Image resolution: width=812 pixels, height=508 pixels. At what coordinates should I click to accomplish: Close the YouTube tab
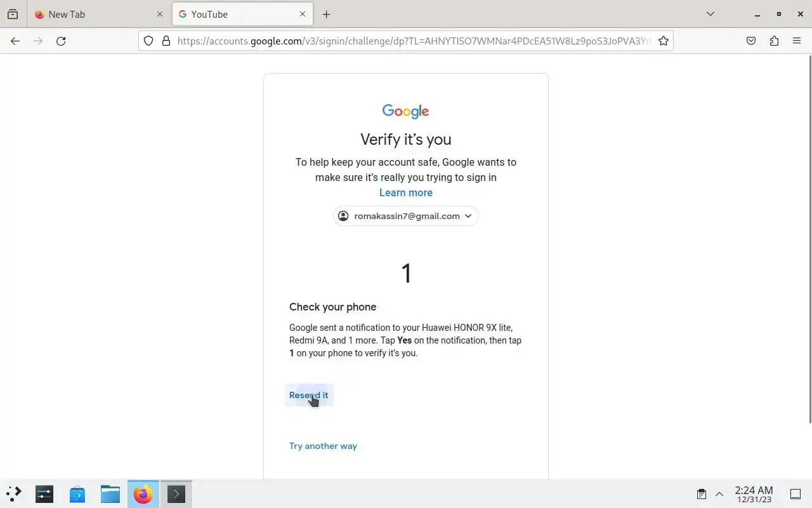tap(303, 14)
